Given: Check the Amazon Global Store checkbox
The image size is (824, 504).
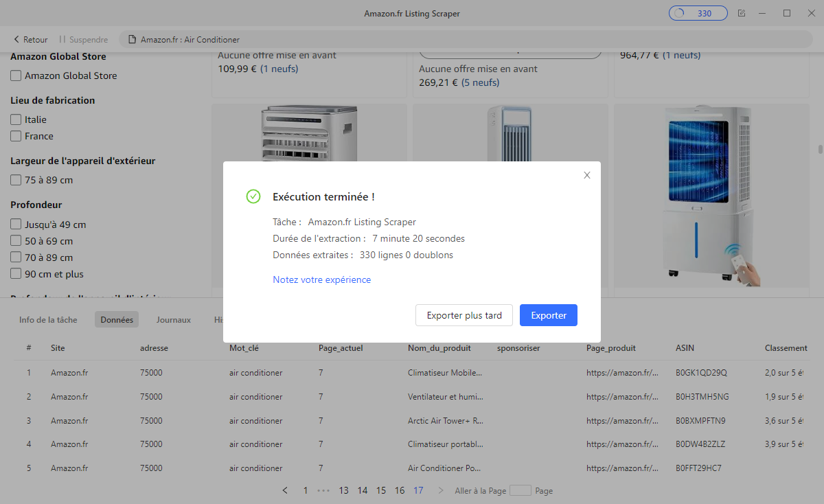Looking at the screenshot, I should click(x=16, y=76).
